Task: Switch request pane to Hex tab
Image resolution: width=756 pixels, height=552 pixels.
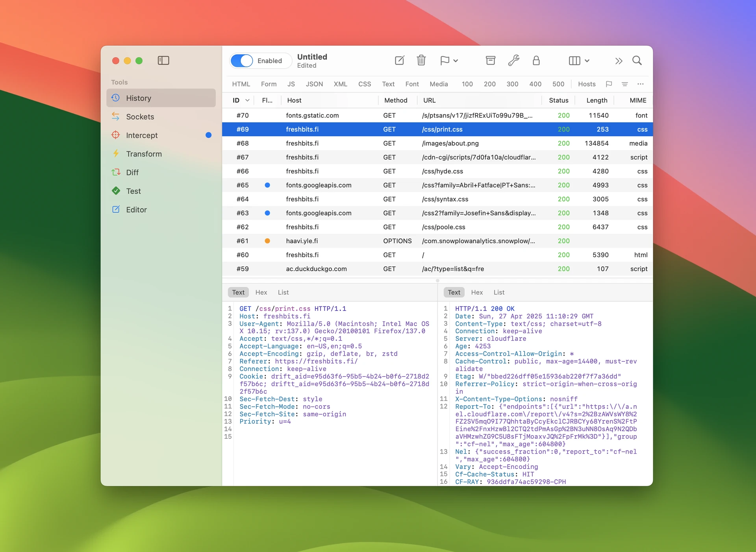Action: 261,292
